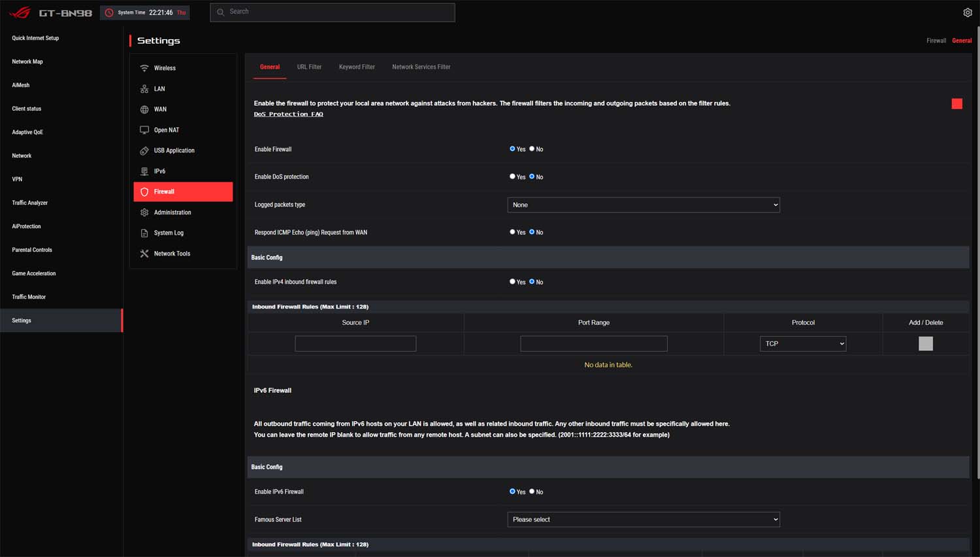Click the page vertical scrollbar
The width and height of the screenshot is (980, 557).
tap(978, 252)
